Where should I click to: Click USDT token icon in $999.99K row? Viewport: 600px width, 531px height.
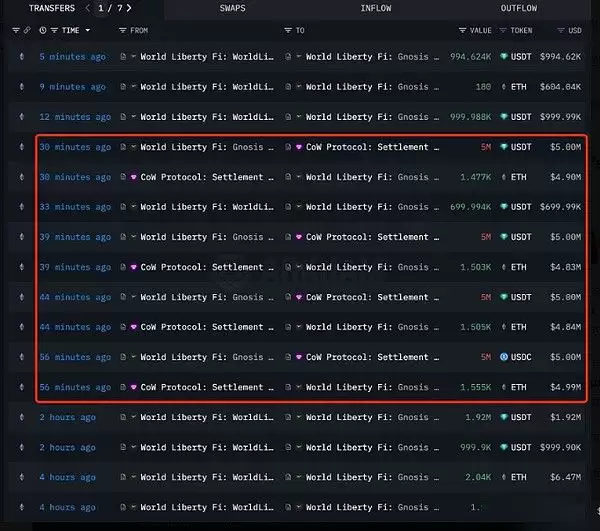[x=504, y=117]
